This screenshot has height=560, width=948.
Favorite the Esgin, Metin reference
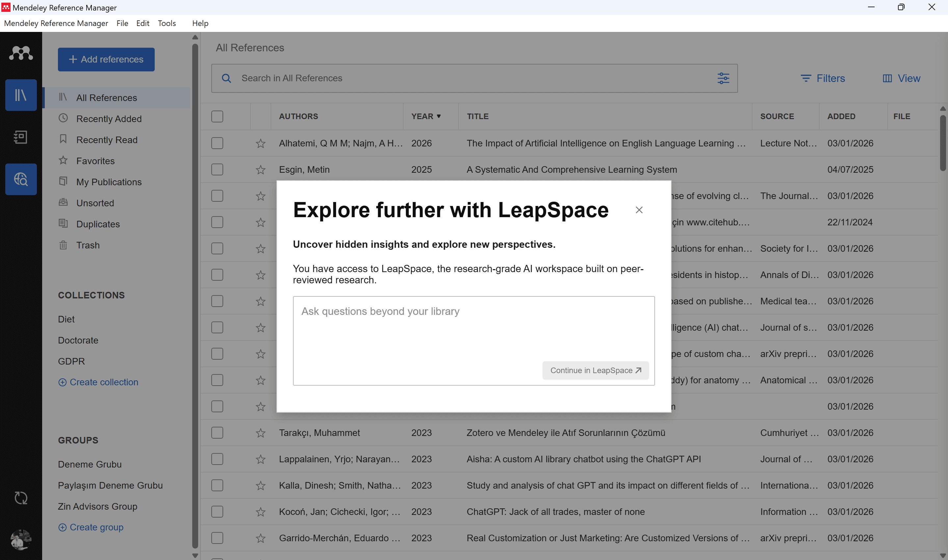tap(260, 170)
